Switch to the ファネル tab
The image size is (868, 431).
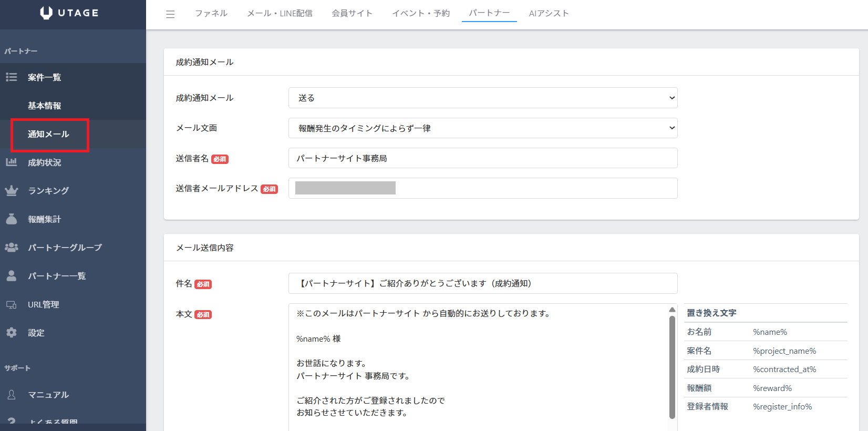point(211,14)
